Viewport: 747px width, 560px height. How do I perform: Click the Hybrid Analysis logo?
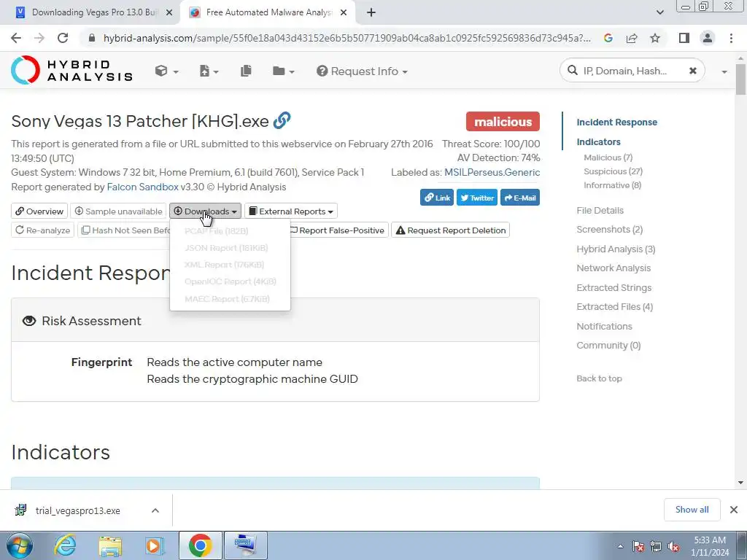click(x=71, y=70)
